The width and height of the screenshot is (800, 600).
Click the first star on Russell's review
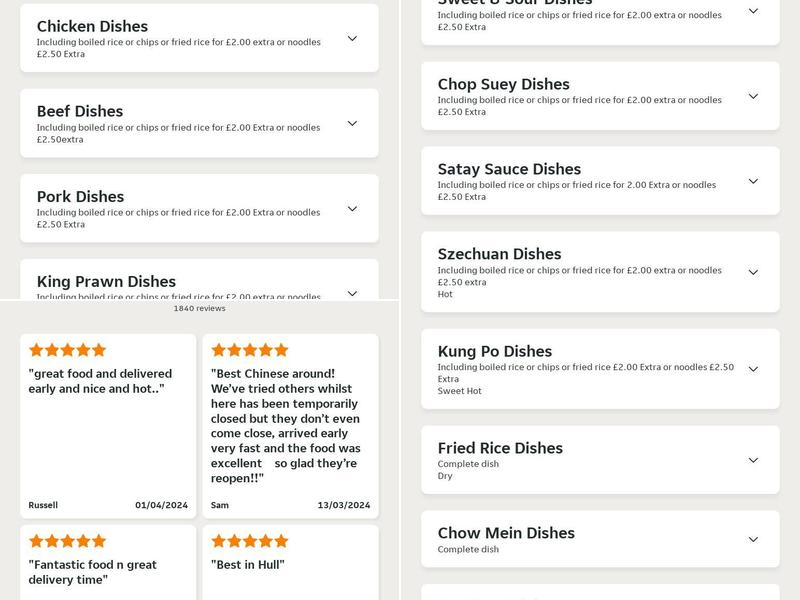36,351
